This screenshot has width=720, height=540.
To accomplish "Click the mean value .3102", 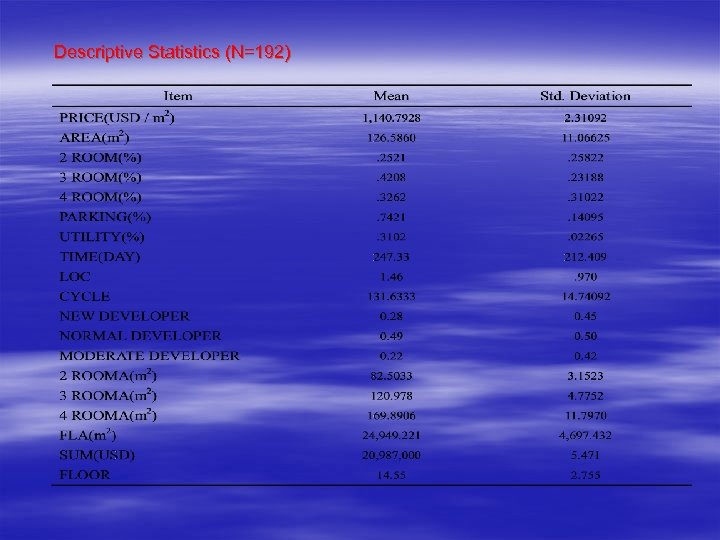I will [x=391, y=237].
